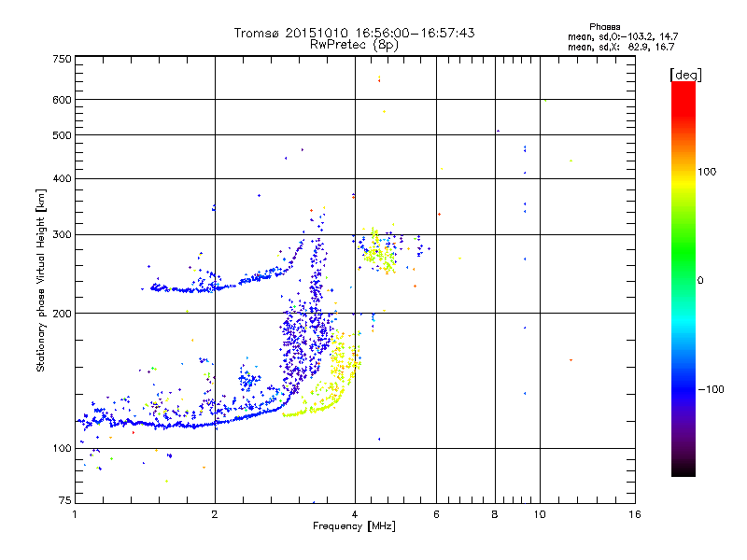Click the yellow X-mode trace between 3 and 4 MHz

click(x=324, y=376)
